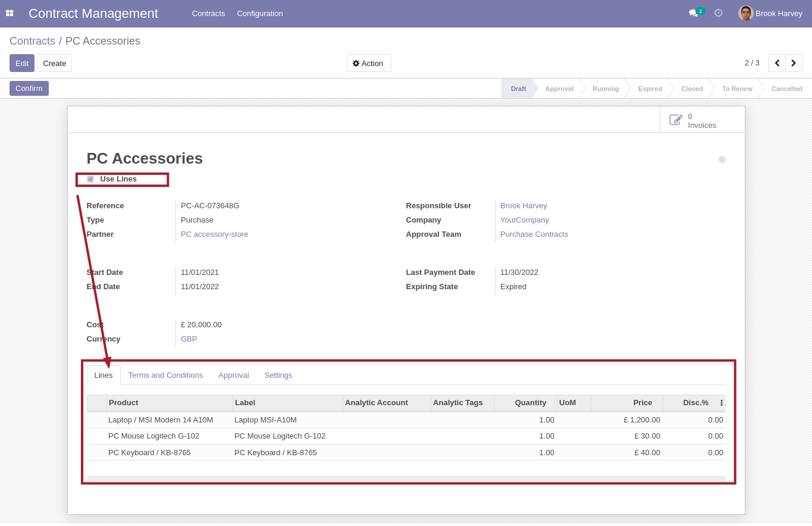
Task: Open the Contracts menu
Action: tap(208, 13)
